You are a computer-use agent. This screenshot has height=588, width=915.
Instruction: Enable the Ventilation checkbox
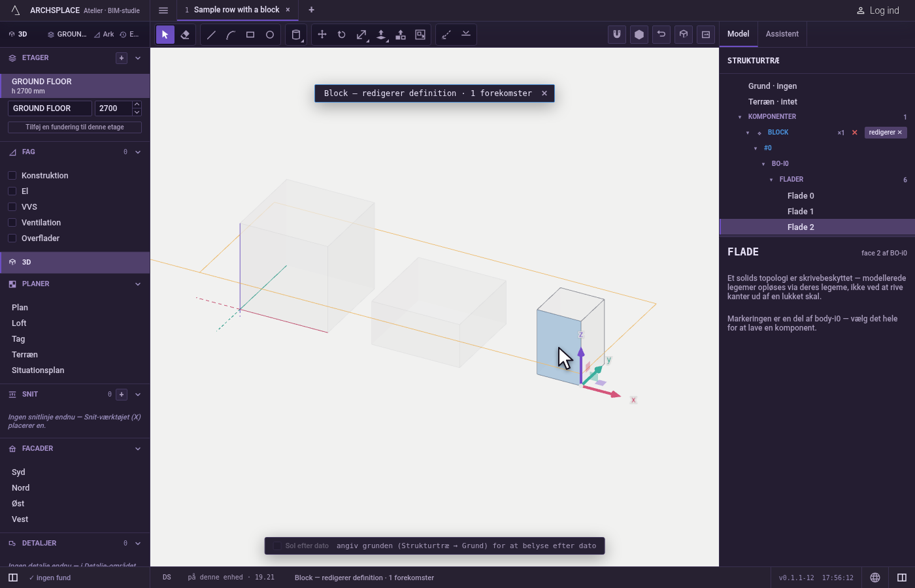pos(12,223)
